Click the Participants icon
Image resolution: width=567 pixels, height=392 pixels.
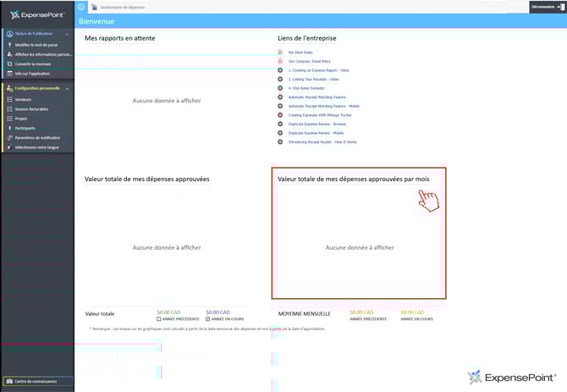click(10, 128)
